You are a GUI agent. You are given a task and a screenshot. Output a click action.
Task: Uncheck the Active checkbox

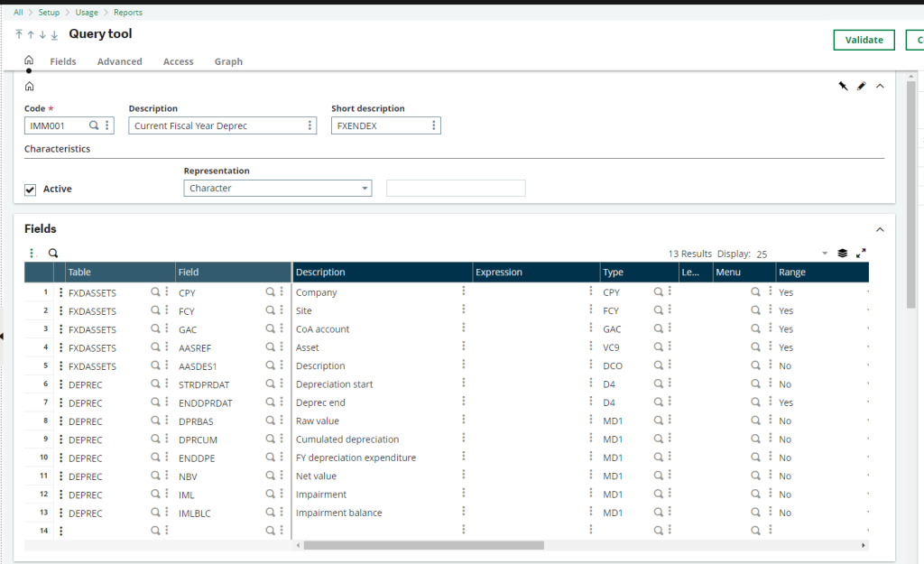pos(30,189)
